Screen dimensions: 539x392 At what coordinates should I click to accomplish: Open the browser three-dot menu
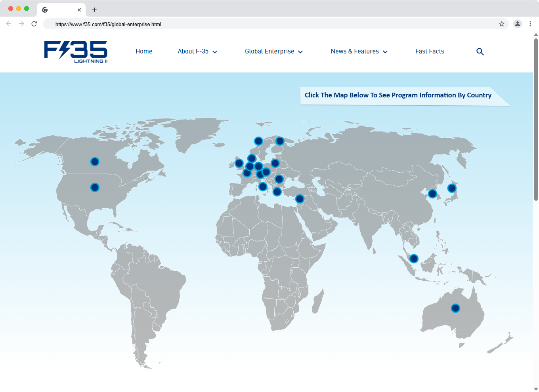pos(530,24)
